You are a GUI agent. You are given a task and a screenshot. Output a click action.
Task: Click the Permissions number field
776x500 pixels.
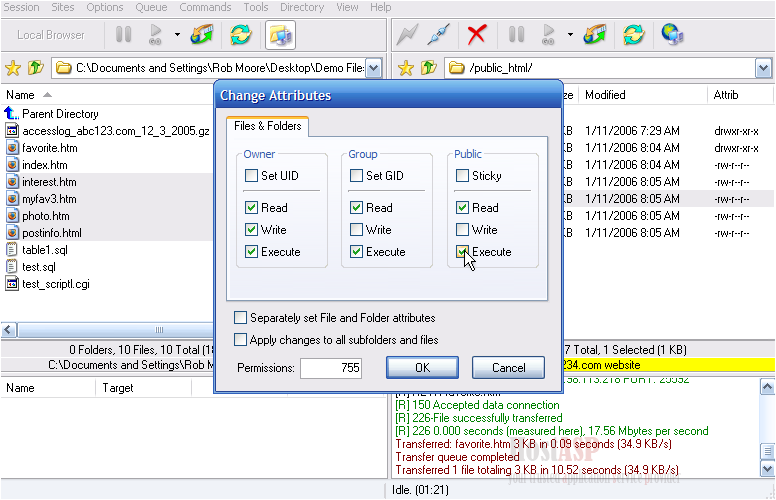coord(331,368)
